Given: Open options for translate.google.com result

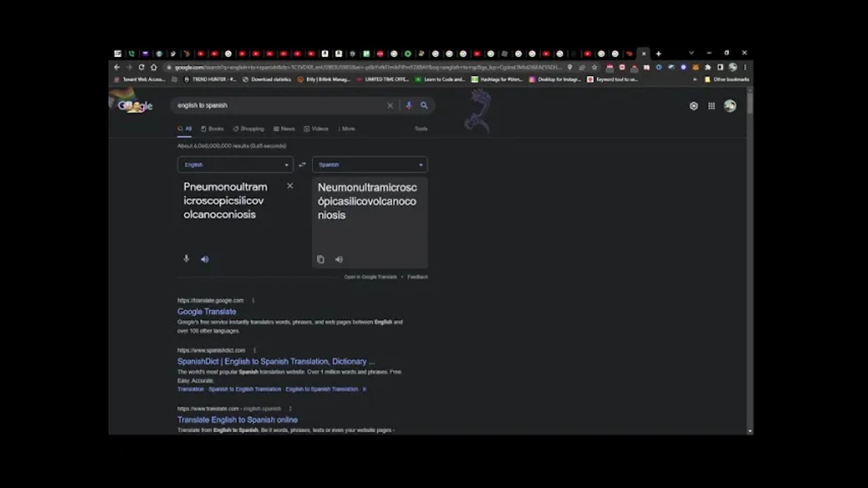Looking at the screenshot, I should click(x=253, y=300).
